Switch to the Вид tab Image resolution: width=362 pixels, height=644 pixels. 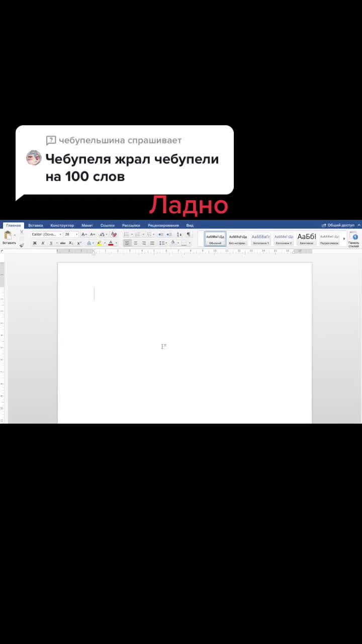click(190, 225)
